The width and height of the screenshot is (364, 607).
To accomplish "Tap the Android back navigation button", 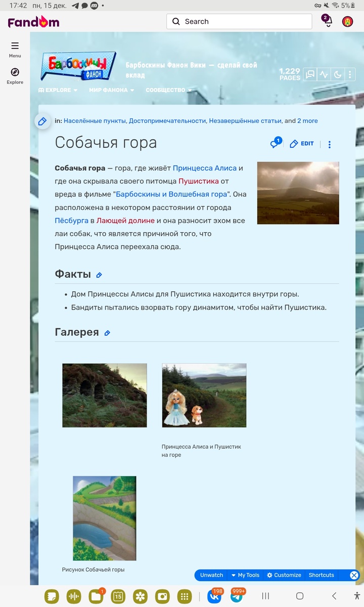I will tap(334, 596).
